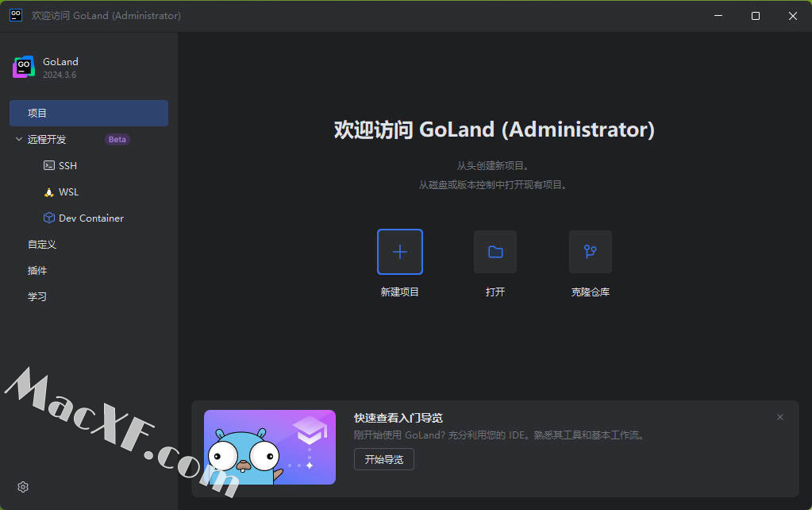Click the 2024.3.6 version text

point(60,75)
